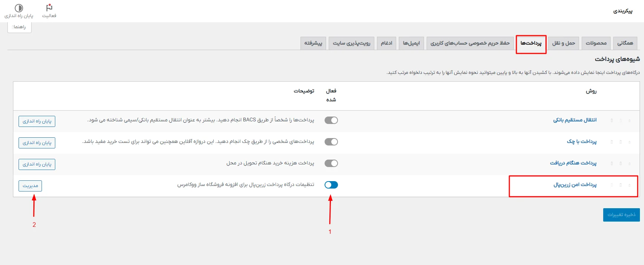Image resolution: width=644 pixels, height=265 pixels.
Task: Grab the sort handle of پرداخت امن زرین‌پال row
Action: pos(630,185)
